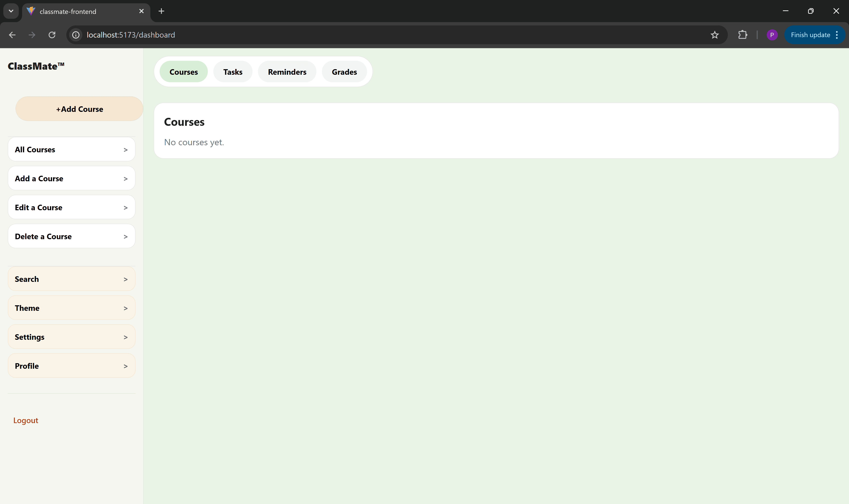
Task: Click the browser back navigation arrow
Action: (x=13, y=35)
